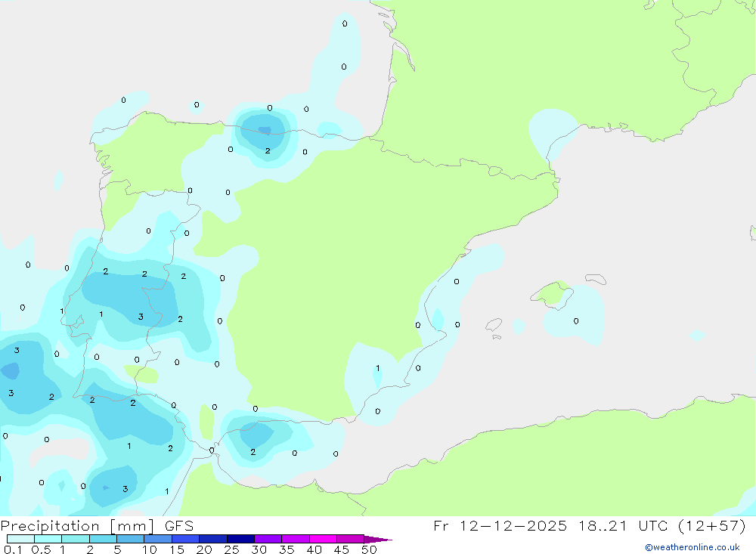The width and height of the screenshot is (756, 554).
Task: Click the legend scale label "0.5"
Action: point(41,549)
